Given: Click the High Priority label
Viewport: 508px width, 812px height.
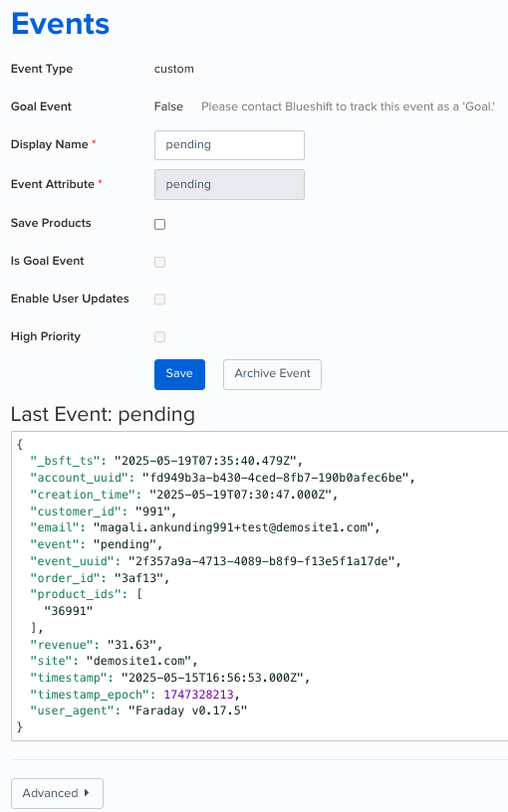Looking at the screenshot, I should tap(46, 336).
